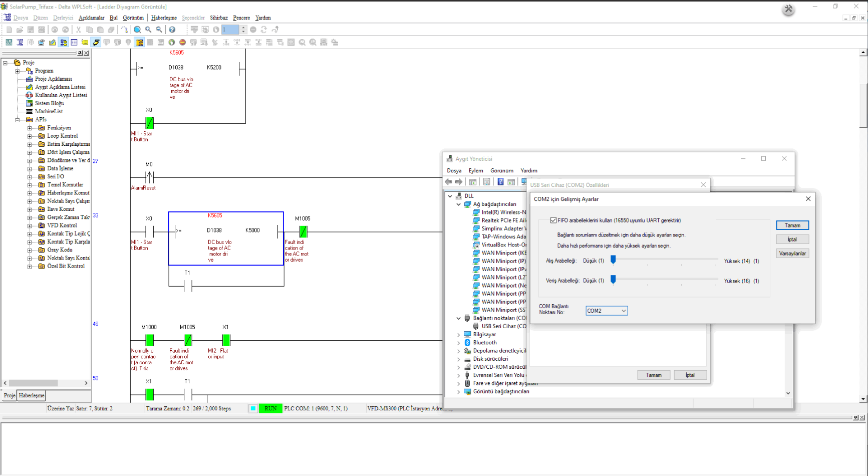Screen dimensions: 868x476
Task: Uncheck the FIFO arabelleklerini kullan checkbox
Action: (553, 220)
